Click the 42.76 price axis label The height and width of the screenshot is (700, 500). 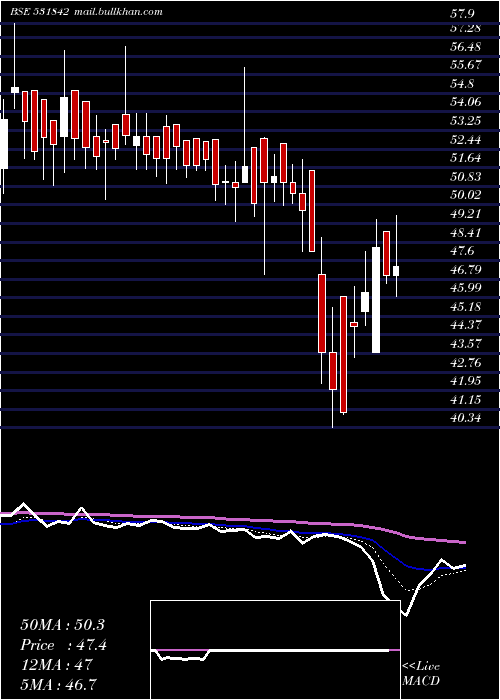[x=466, y=362]
